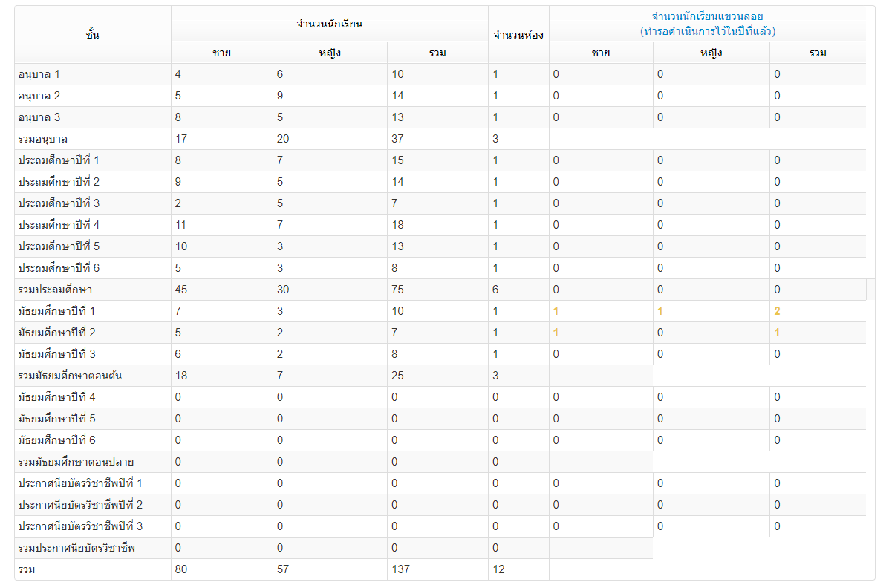Click orange floating male count for มัธยมศึกษาปีที่ 1
The width and height of the screenshot is (889, 588).
point(556,311)
